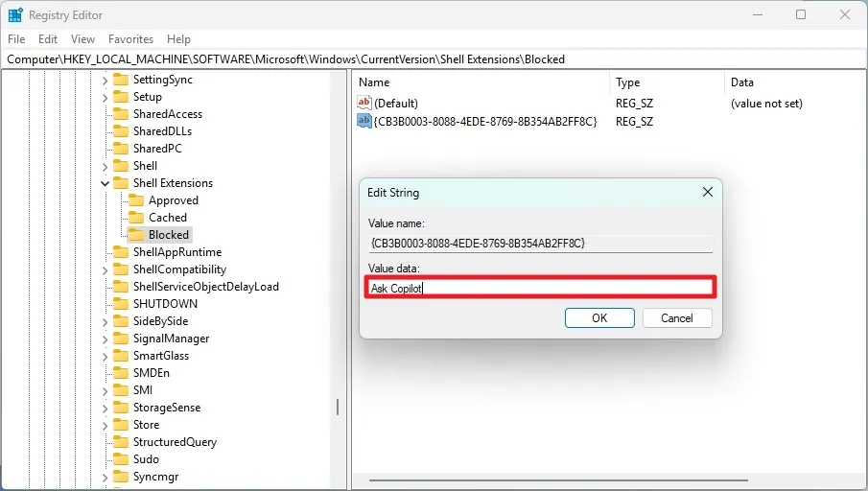Expand the StorageSense key
The height and width of the screenshot is (491, 868).
click(x=105, y=408)
